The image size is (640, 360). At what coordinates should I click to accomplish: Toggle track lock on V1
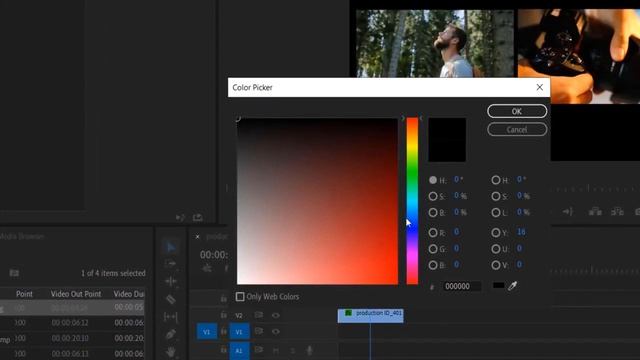[224, 332]
